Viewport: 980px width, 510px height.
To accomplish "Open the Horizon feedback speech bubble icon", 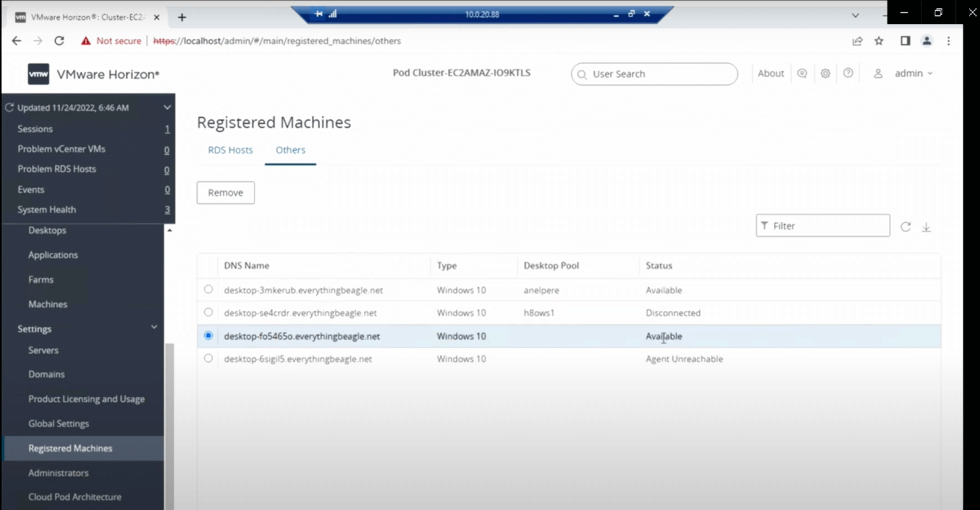I will point(803,73).
